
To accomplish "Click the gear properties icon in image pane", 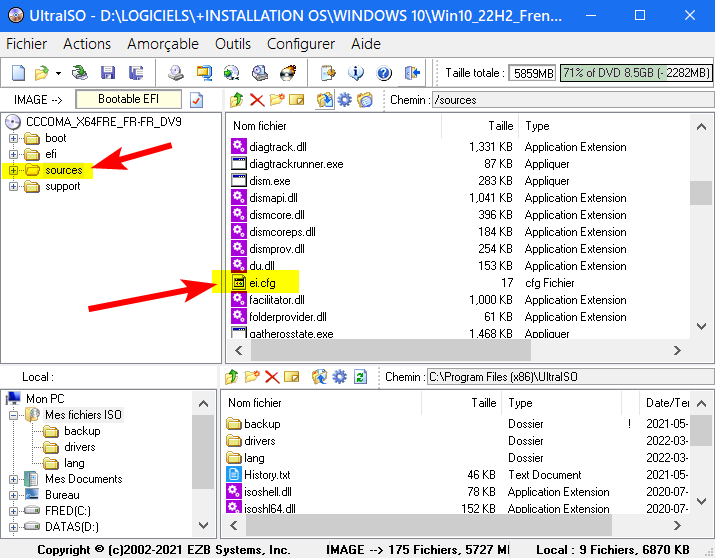I will point(345,100).
